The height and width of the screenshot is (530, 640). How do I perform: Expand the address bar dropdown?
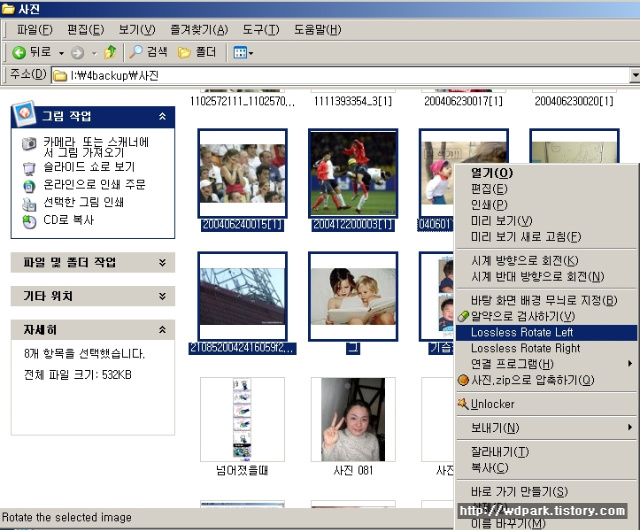point(635,75)
